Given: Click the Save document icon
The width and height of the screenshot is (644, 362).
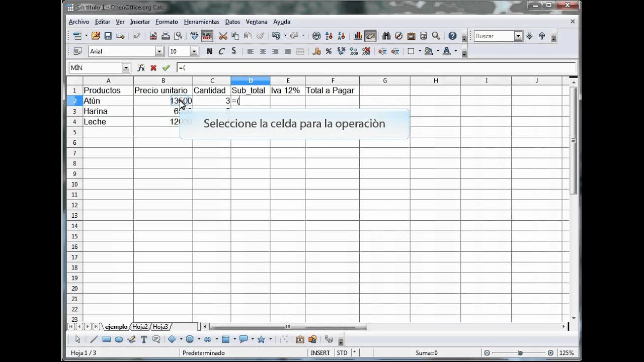Looking at the screenshot, I should point(108,36).
